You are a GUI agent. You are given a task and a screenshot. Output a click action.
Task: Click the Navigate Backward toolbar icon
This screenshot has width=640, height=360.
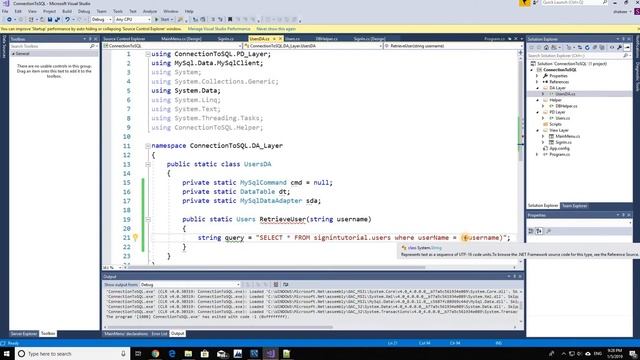tap(9, 20)
